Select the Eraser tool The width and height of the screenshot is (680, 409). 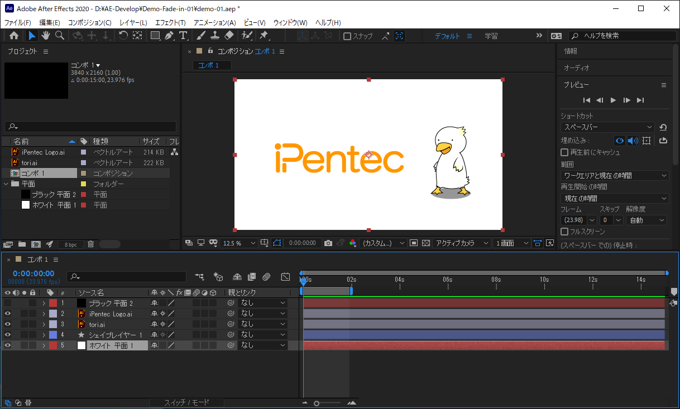[229, 36]
